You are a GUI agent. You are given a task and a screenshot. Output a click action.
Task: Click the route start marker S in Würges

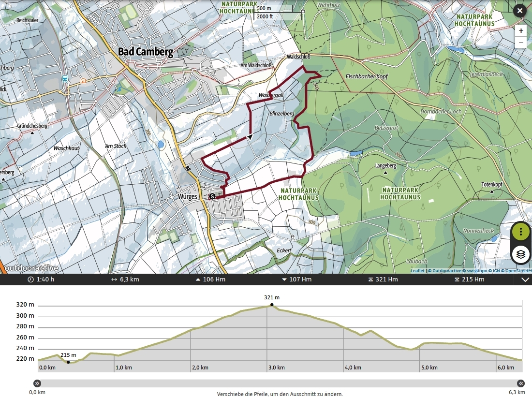pos(212,196)
